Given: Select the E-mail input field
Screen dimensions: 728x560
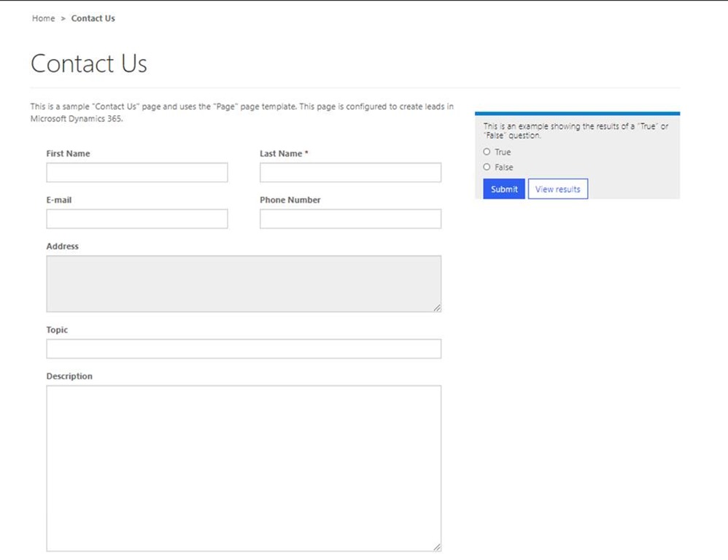Looking at the screenshot, I should [137, 219].
